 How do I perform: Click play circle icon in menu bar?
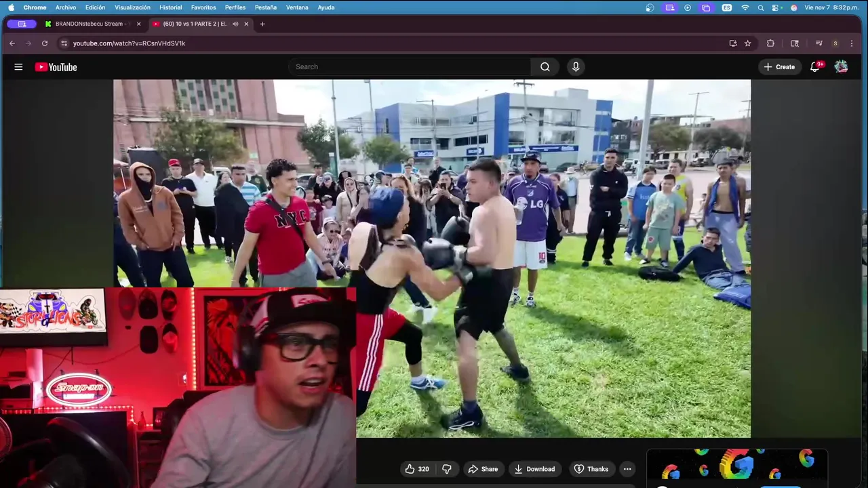pyautogui.click(x=688, y=7)
